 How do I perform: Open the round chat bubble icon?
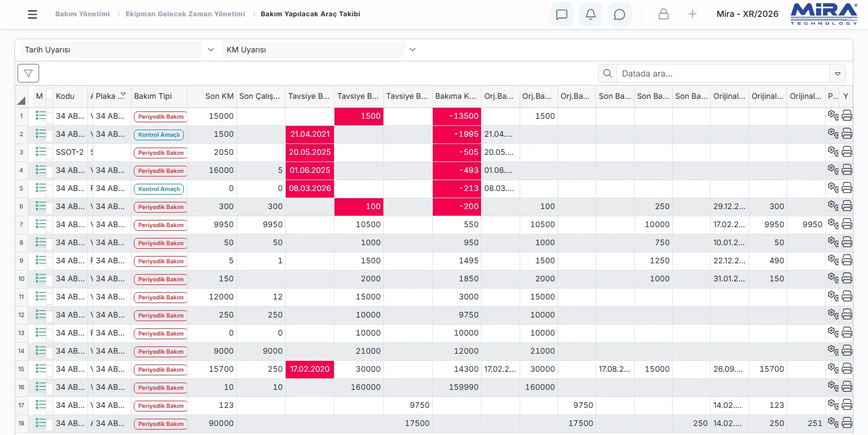click(620, 14)
